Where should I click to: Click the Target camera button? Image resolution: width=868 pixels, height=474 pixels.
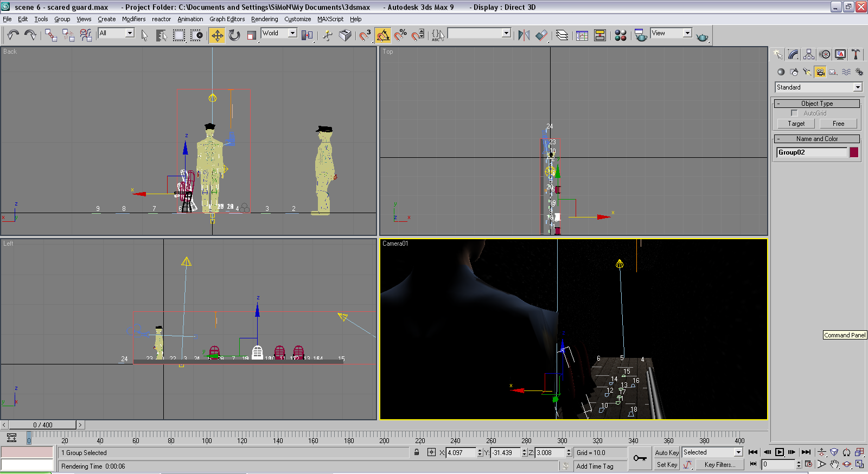pyautogui.click(x=796, y=124)
